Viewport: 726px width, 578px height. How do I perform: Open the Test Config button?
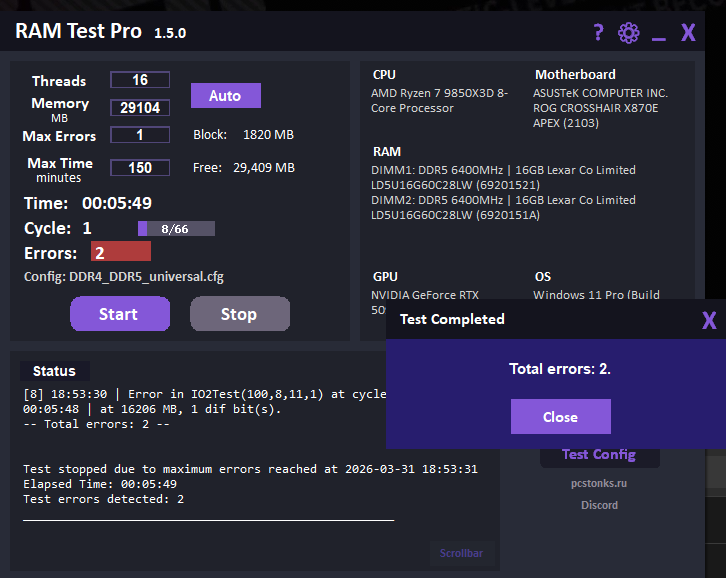[600, 456]
